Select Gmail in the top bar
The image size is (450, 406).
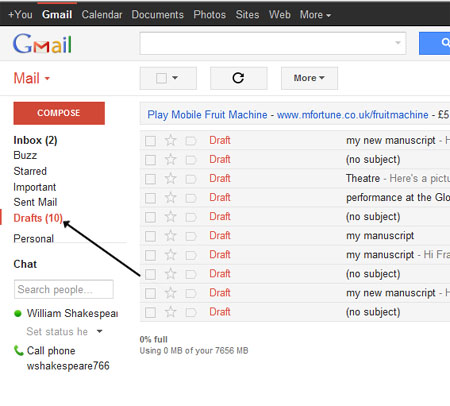click(x=57, y=15)
